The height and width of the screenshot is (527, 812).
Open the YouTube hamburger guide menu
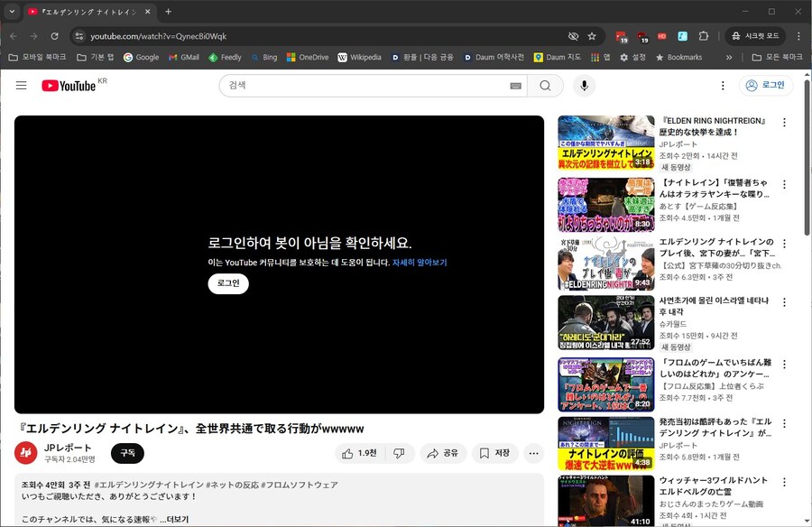(22, 86)
